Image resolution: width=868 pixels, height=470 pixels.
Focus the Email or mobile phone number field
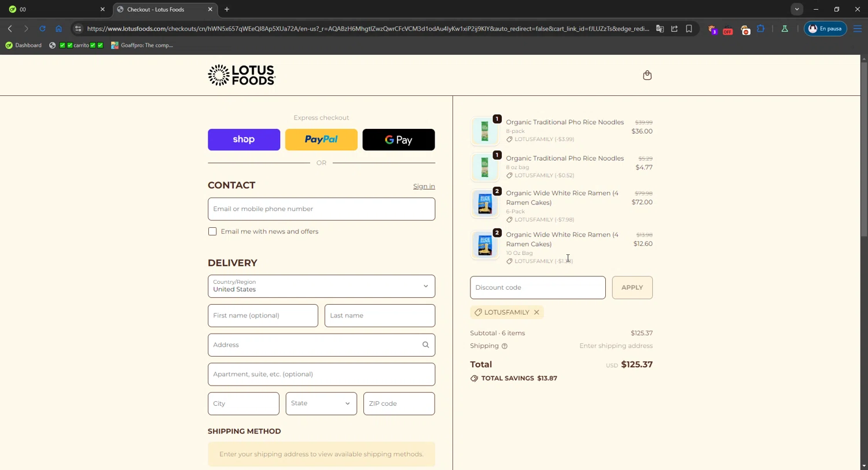321,209
